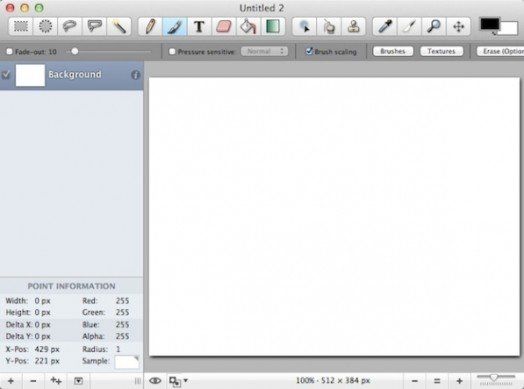Image resolution: width=524 pixels, height=389 pixels.
Task: Select the Zoom magnifier tool
Action: coord(434,26)
